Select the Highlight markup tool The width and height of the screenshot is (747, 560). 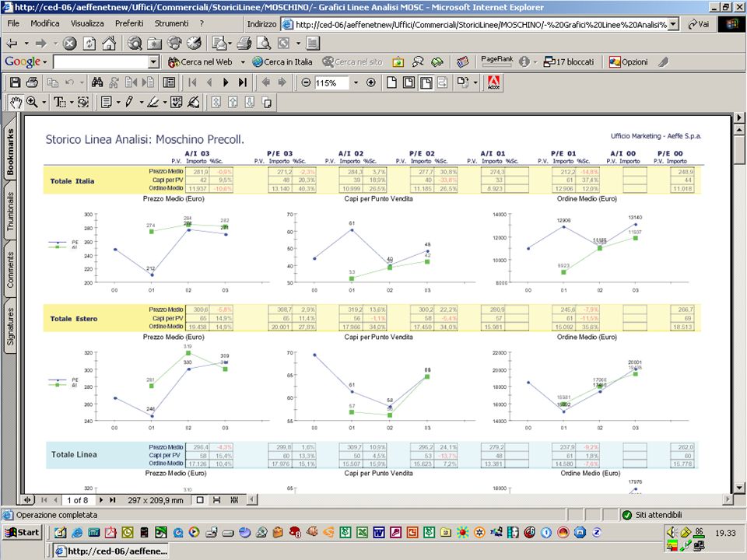[x=153, y=102]
